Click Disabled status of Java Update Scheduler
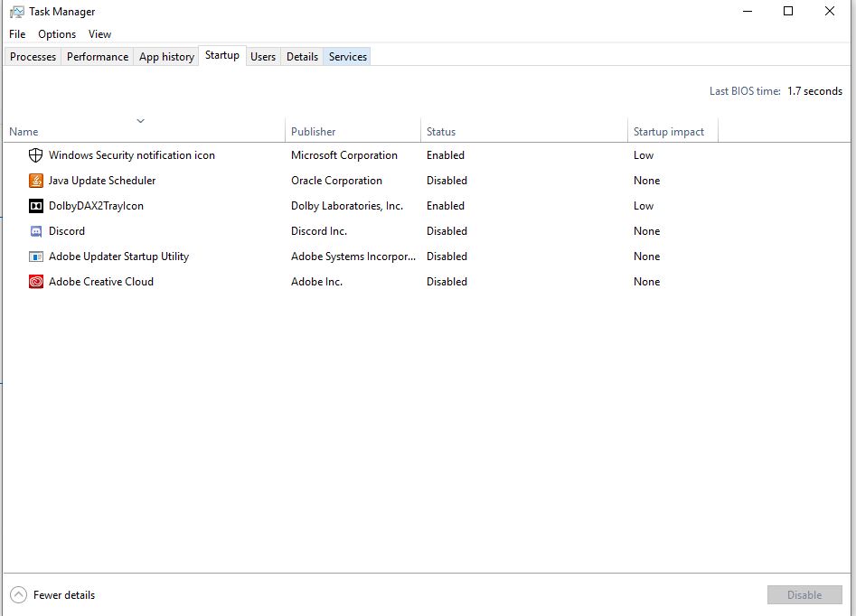Viewport: 856px width, 616px height. click(447, 181)
